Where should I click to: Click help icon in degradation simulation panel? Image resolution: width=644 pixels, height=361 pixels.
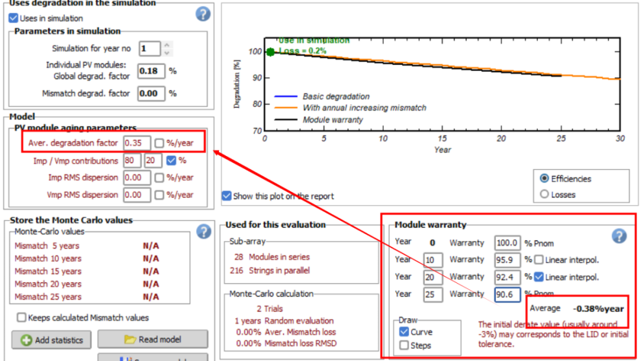pos(204,14)
